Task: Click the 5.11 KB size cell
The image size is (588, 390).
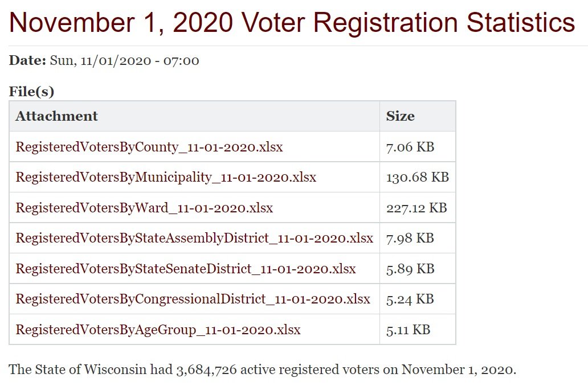Action: 408,329
